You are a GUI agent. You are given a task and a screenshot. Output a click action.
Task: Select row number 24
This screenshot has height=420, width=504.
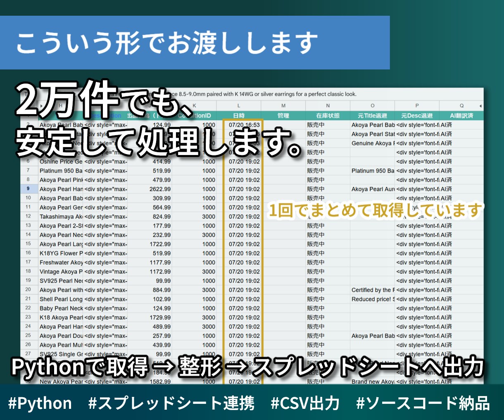[x=28, y=326]
